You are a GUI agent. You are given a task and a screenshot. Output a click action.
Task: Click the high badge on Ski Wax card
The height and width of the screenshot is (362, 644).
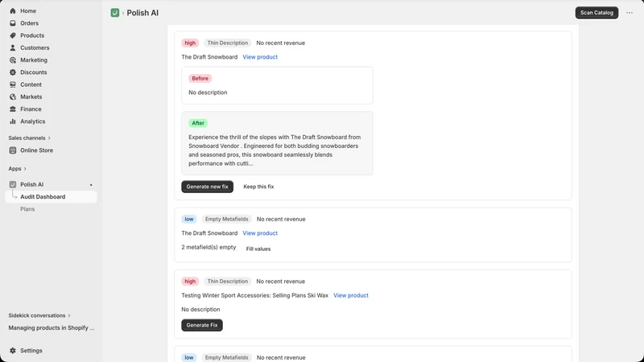point(190,282)
